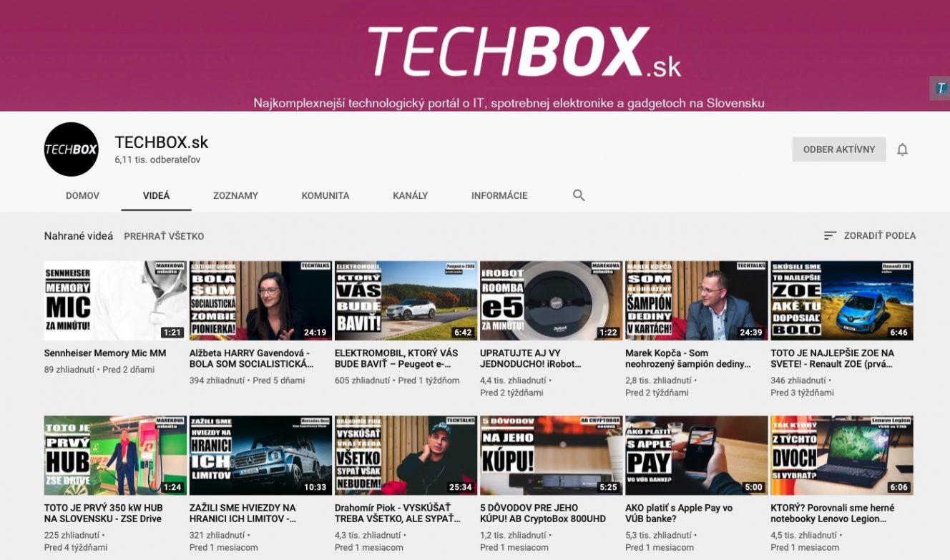Screen dimensions: 950x560
Task: Click the TECHBOX.sk channel name
Action: (x=162, y=142)
